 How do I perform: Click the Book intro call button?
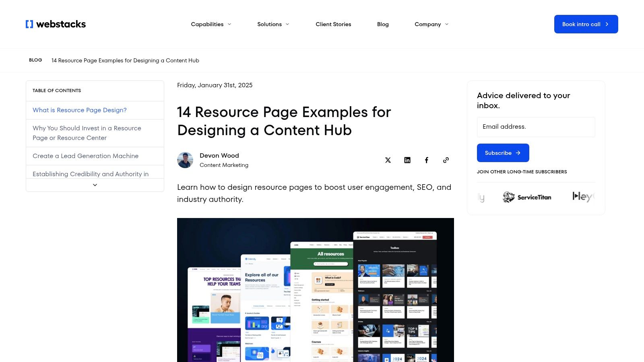point(586,24)
